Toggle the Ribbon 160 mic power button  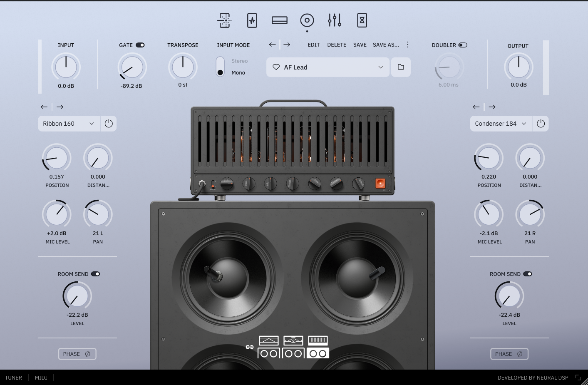pos(109,124)
